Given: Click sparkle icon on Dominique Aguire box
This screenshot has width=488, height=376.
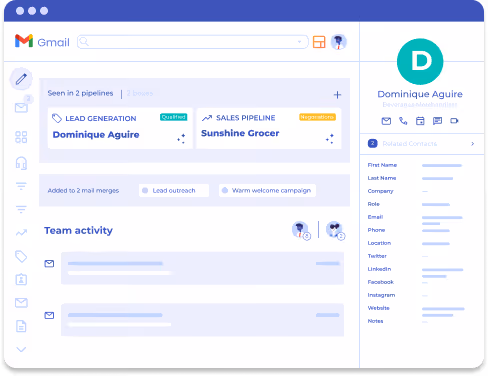Looking at the screenshot, I should point(181,139).
